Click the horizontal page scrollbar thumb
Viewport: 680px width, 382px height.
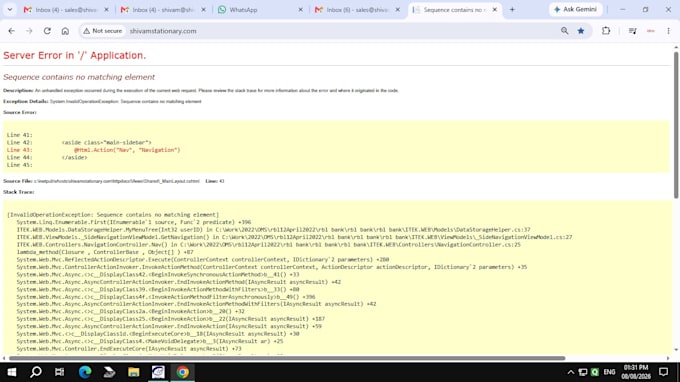[x=287, y=358]
